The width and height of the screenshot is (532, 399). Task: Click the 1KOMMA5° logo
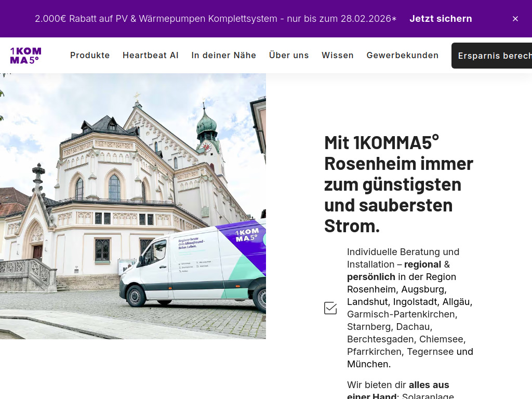pyautogui.click(x=25, y=55)
